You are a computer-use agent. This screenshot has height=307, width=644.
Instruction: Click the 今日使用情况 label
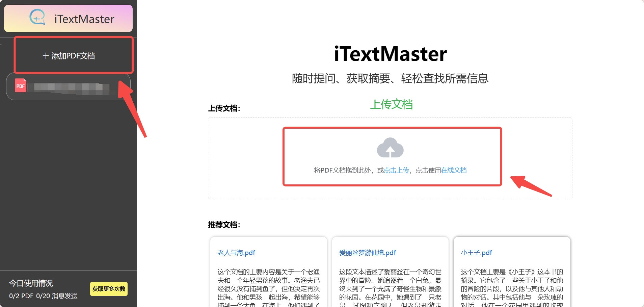[31, 283]
